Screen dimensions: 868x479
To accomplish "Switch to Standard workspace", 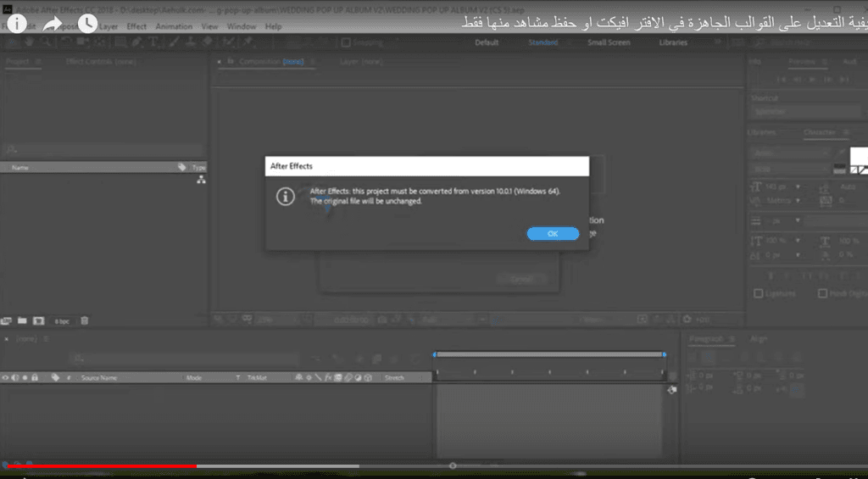I will pyautogui.click(x=542, y=42).
